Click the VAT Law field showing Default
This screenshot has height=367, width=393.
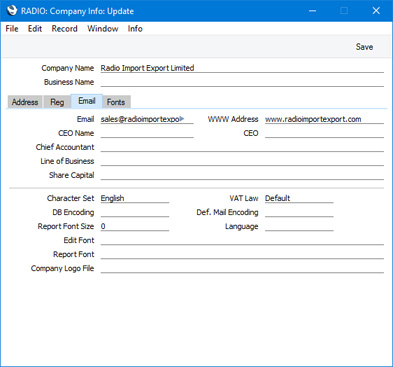(299, 198)
